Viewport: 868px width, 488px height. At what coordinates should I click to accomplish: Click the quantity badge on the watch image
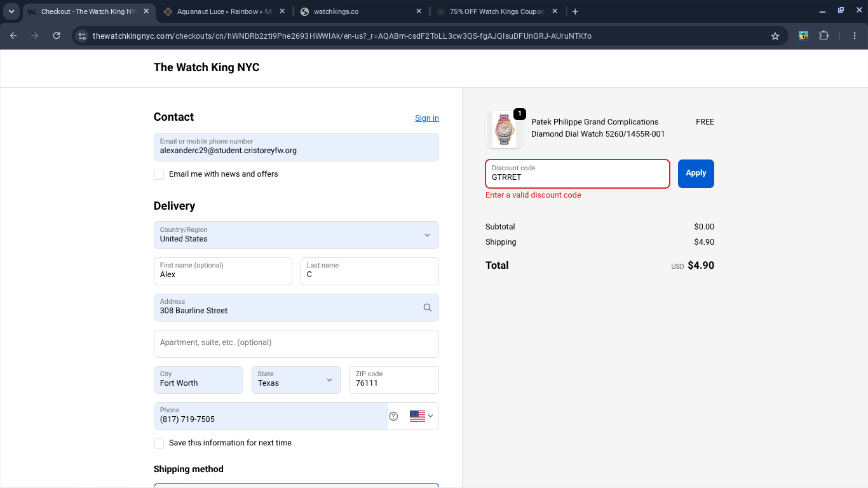pyautogui.click(x=520, y=114)
